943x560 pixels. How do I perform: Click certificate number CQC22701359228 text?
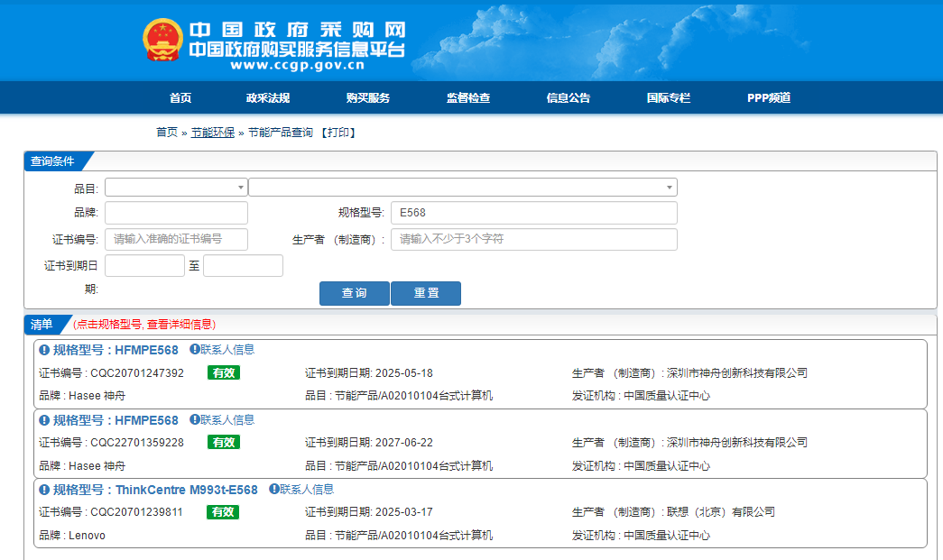tap(137, 443)
